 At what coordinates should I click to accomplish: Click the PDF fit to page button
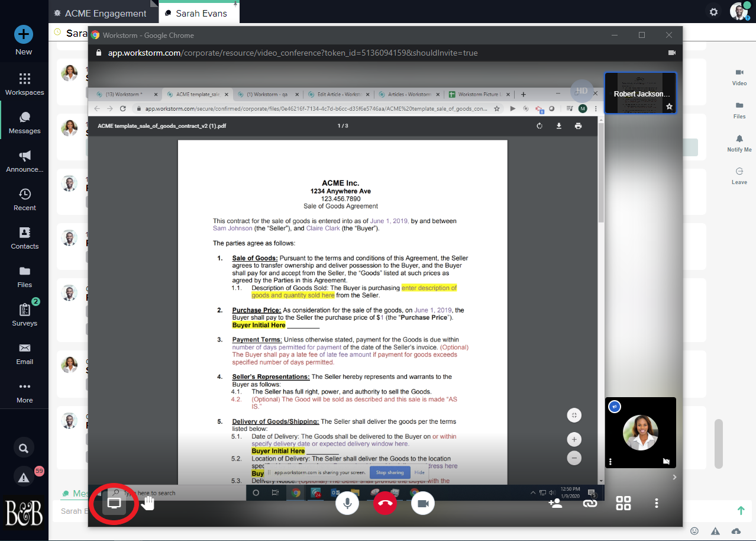click(x=574, y=415)
